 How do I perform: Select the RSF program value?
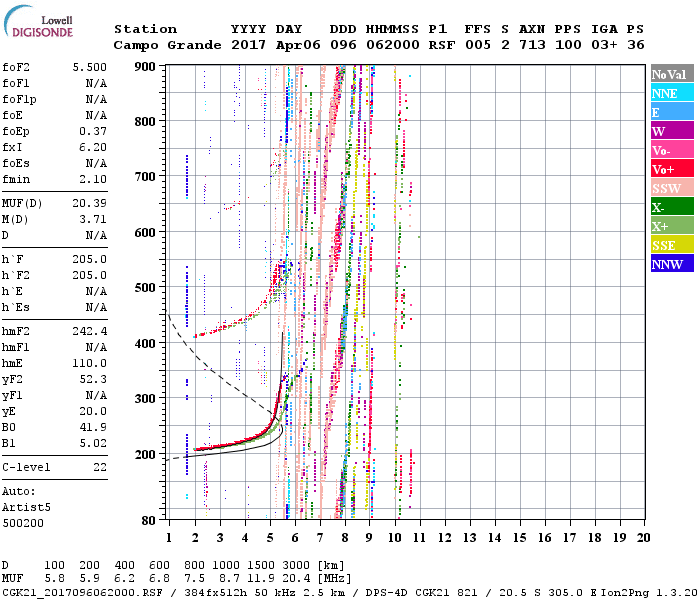point(442,45)
